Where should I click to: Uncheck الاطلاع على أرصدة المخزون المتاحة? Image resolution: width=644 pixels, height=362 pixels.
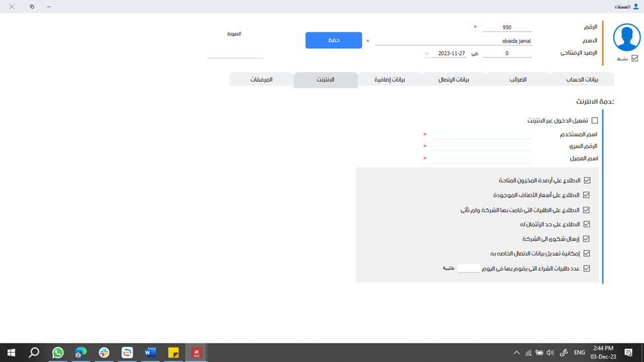(x=587, y=180)
